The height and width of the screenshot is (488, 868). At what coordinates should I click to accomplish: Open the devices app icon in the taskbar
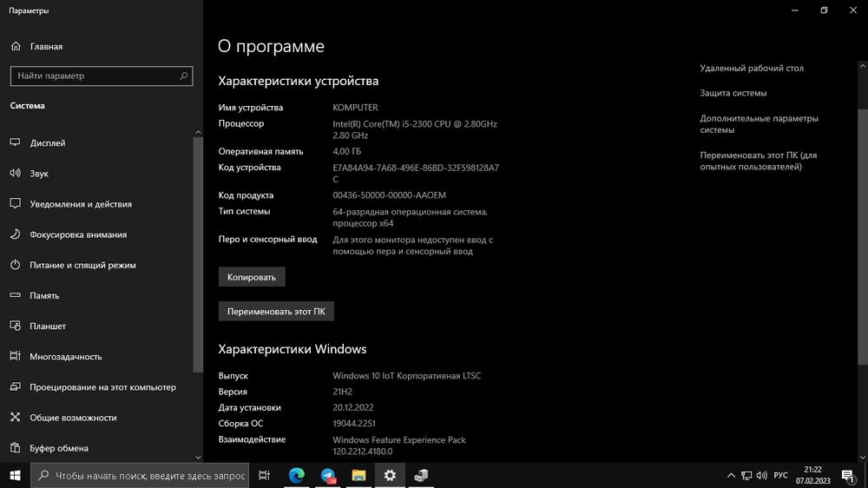point(421,475)
